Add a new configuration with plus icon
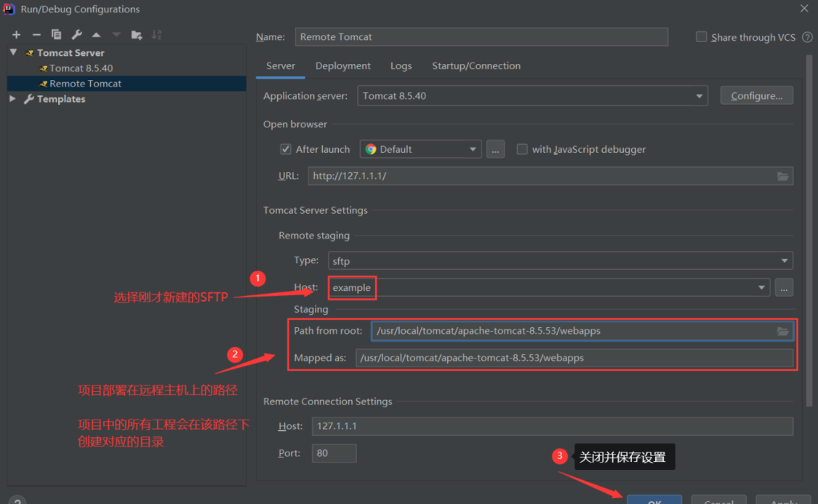 coord(16,35)
